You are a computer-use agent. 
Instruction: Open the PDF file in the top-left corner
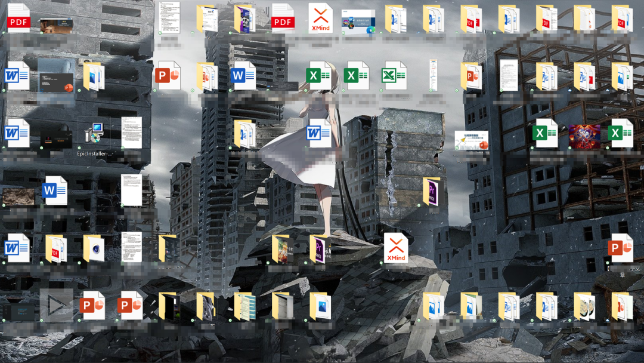18,18
